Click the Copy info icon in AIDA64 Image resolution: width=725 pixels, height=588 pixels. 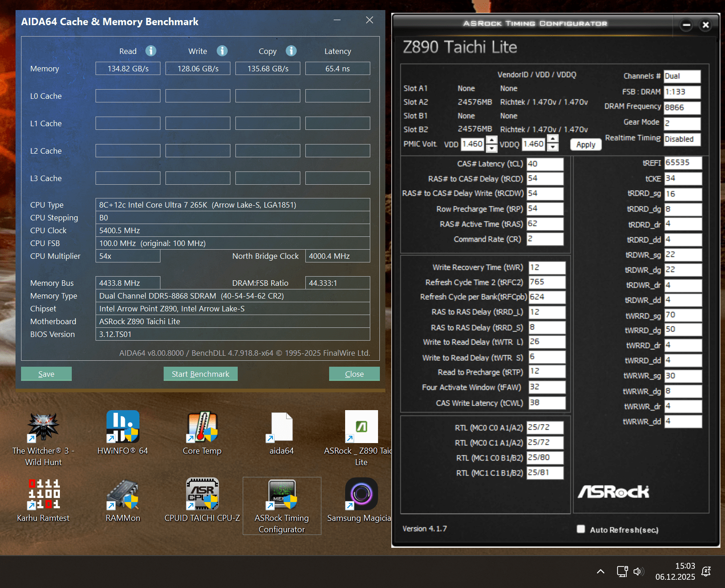pyautogui.click(x=291, y=51)
